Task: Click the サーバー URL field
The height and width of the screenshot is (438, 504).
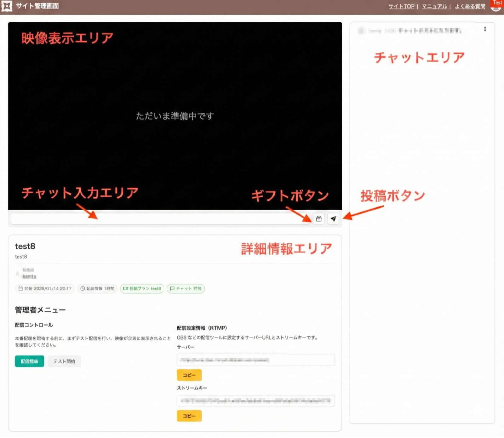Action: pyautogui.click(x=255, y=360)
